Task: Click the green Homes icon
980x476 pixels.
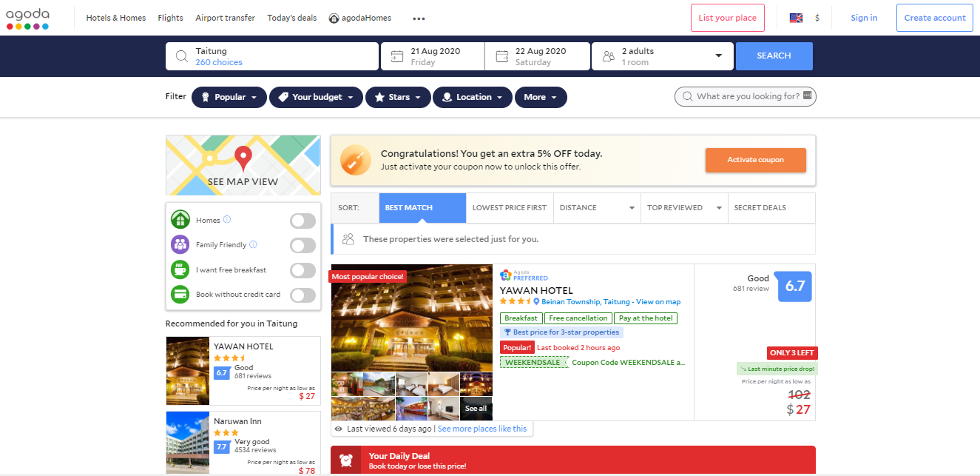Action: tap(180, 220)
